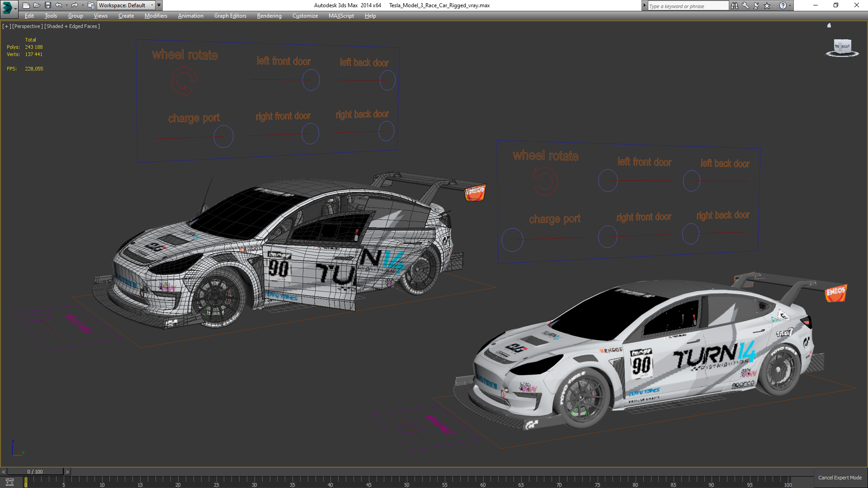Screen dimensions: 868x488
Task: Open the Help menu
Action: point(370,16)
